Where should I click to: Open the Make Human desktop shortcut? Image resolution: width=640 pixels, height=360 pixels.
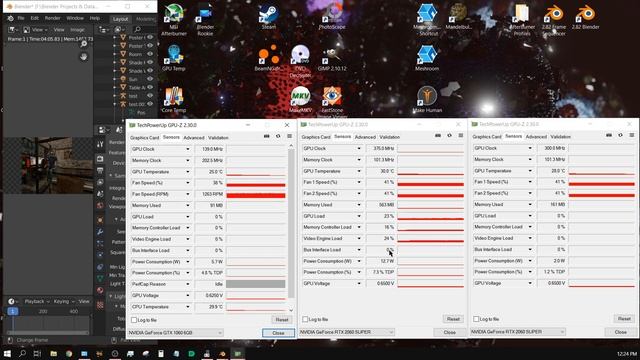point(427,100)
